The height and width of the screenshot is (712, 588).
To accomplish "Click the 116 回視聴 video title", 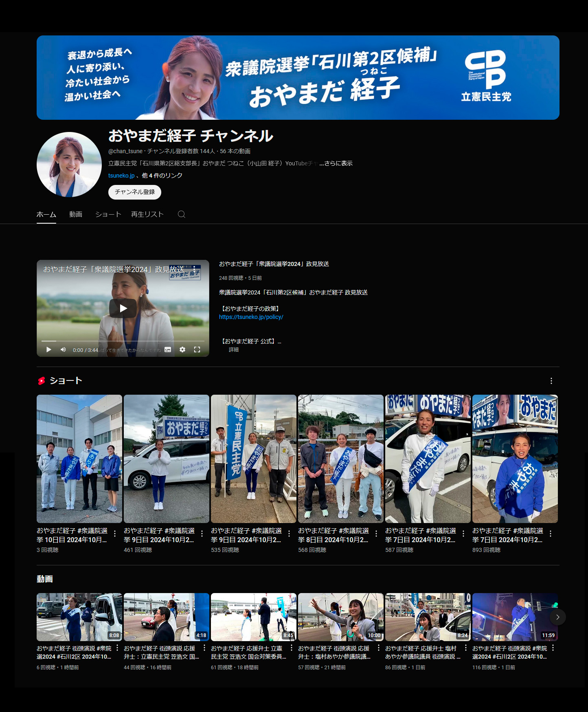I will click(x=510, y=653).
